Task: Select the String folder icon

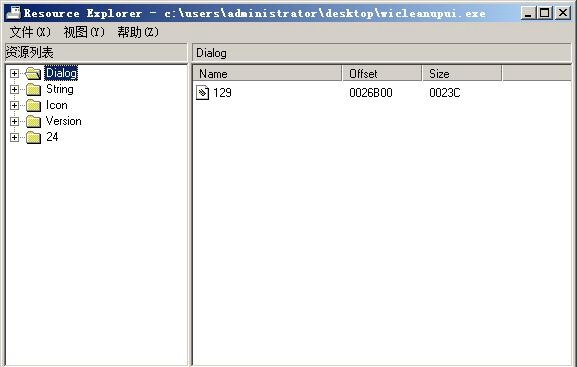Action: point(33,89)
